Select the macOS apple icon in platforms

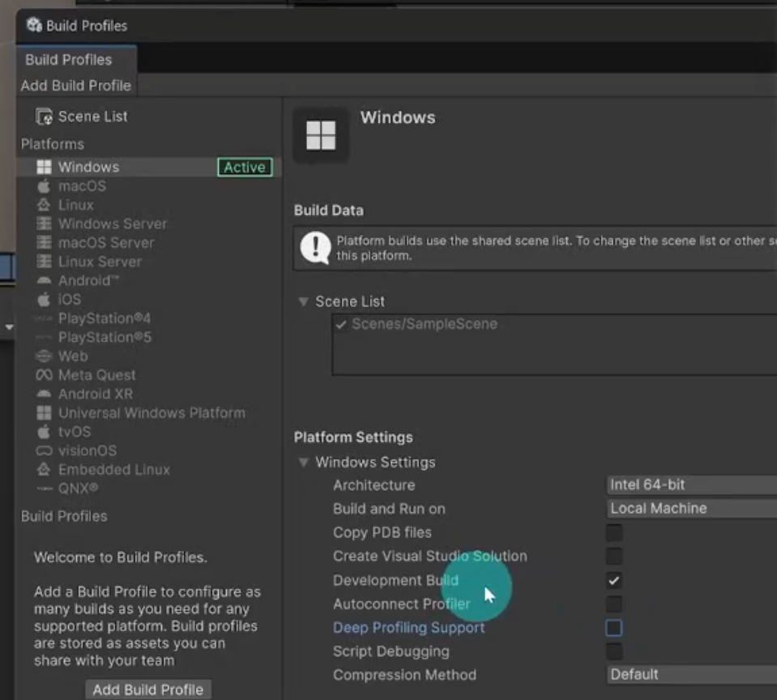44,186
